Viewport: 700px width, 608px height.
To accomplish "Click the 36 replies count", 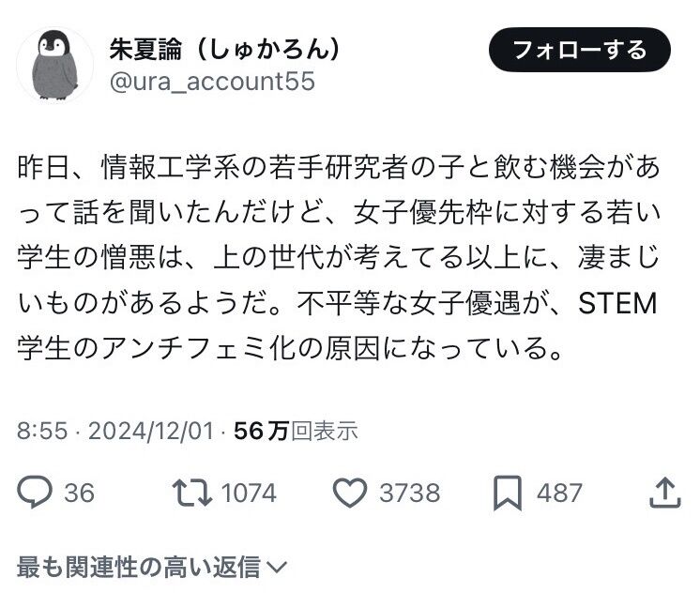I will point(79,493).
